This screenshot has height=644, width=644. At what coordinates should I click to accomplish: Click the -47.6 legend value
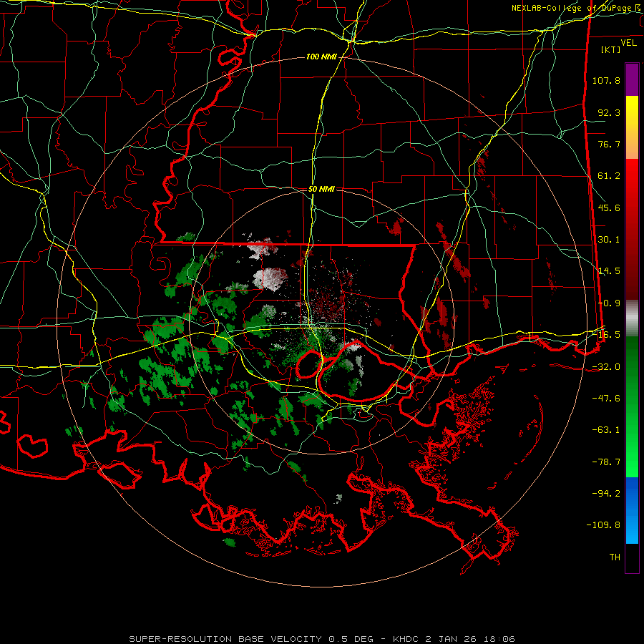(606, 399)
